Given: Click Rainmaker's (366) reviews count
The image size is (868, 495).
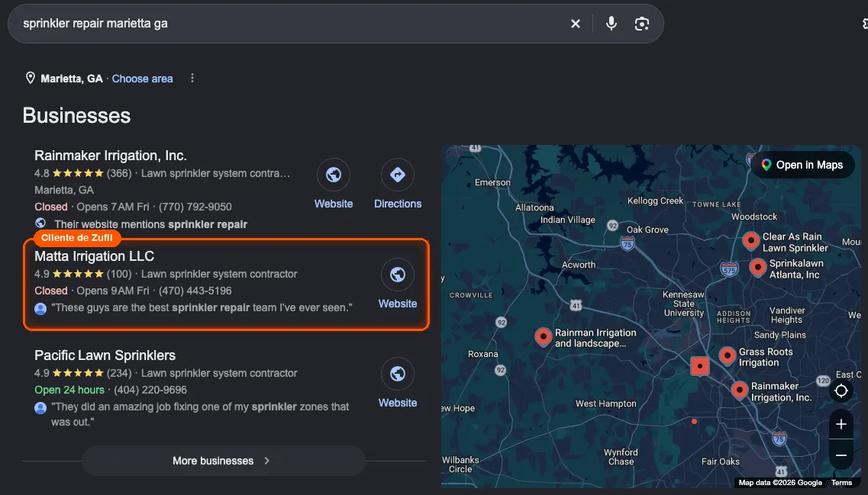Looking at the screenshot, I should [119, 173].
